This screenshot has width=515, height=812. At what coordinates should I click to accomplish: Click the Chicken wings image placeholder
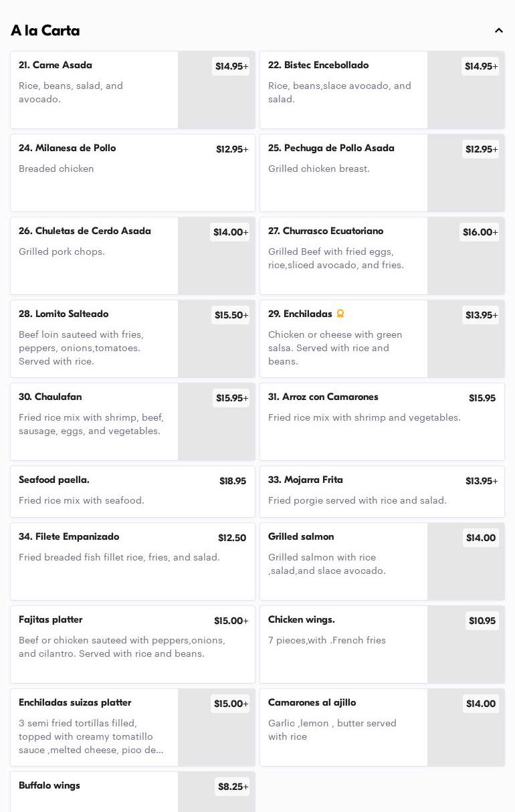coord(466,655)
